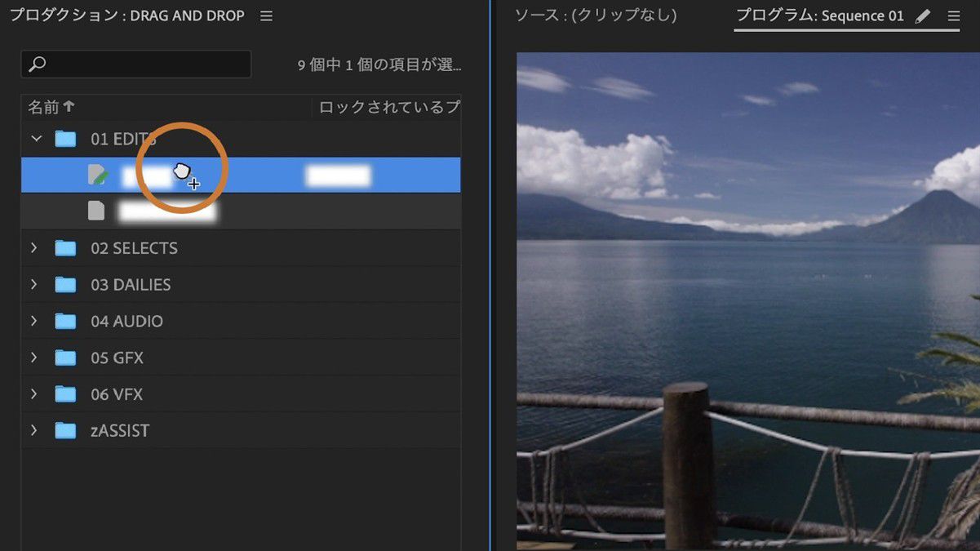The height and width of the screenshot is (551, 980).
Task: Click the 05 GFX folder icon
Action: pos(65,358)
